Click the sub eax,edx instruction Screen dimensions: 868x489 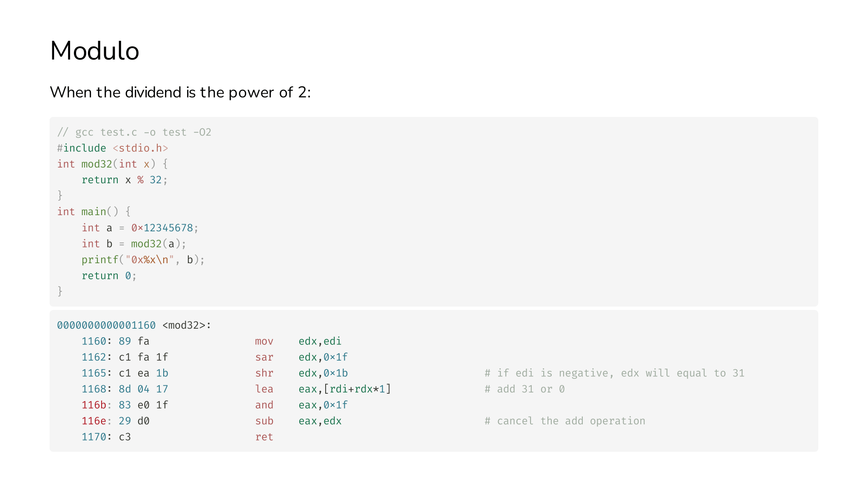pyautogui.click(x=298, y=421)
